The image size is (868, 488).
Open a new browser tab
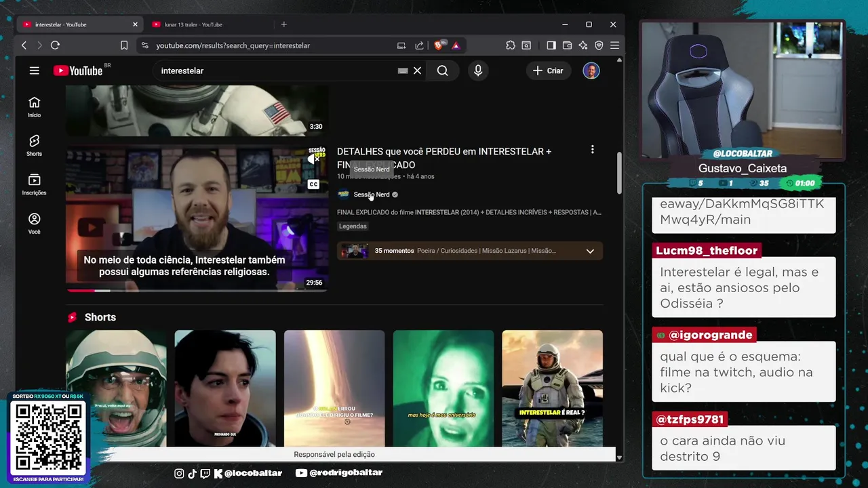pos(284,24)
